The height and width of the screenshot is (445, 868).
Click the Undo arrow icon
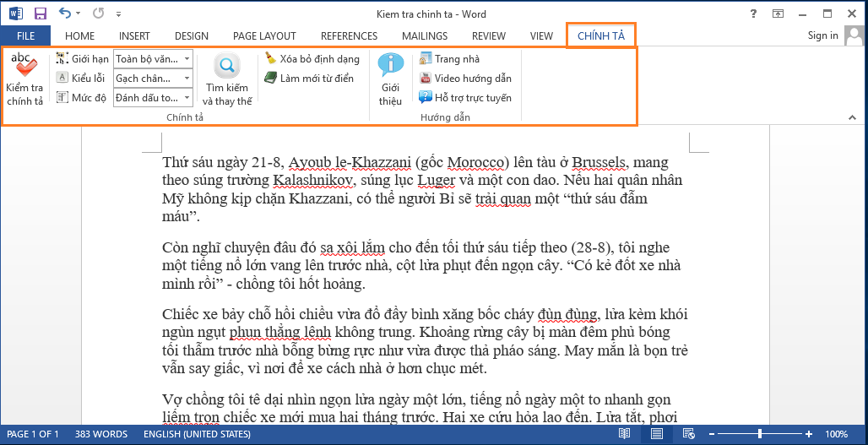click(64, 14)
